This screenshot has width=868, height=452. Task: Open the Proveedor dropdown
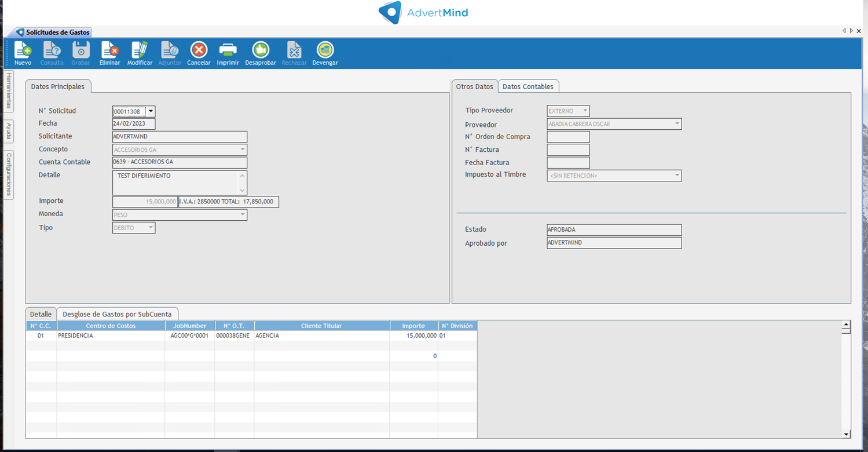677,123
